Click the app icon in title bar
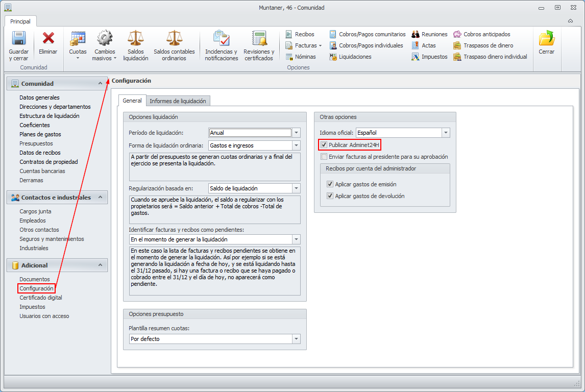Screen dimensions: 585x392 [8, 8]
